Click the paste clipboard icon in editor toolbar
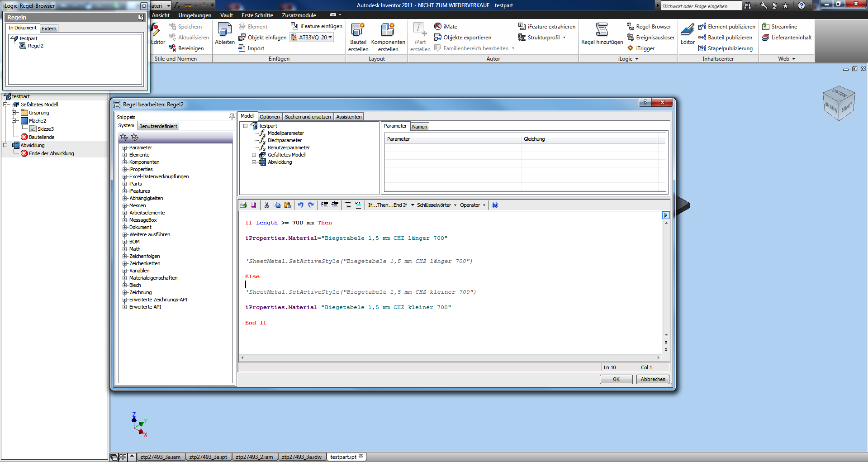 (x=288, y=205)
